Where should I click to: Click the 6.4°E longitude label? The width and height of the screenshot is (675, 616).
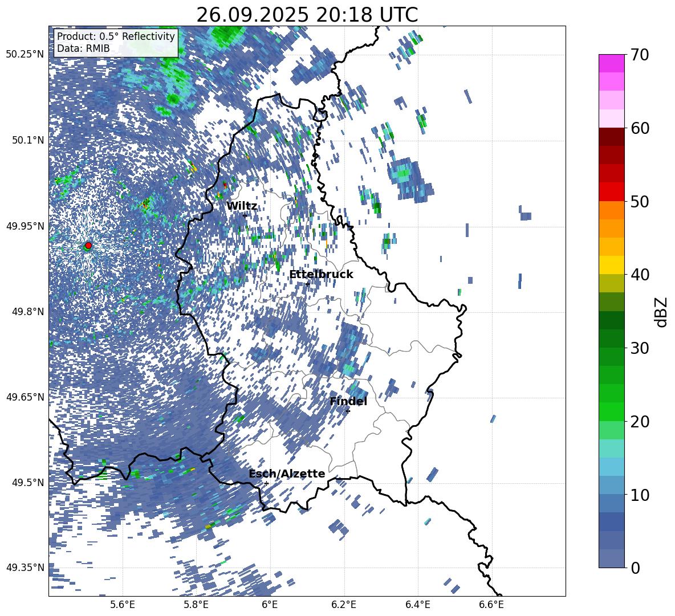point(418,605)
